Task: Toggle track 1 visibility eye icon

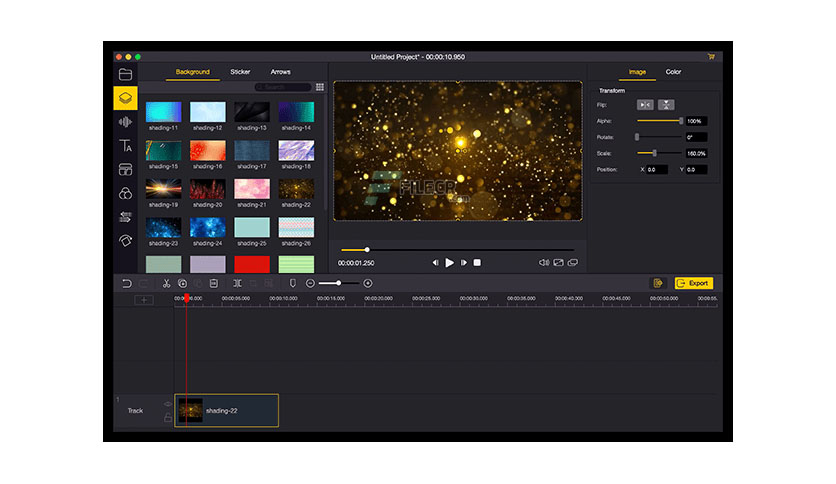Action: pos(167,404)
